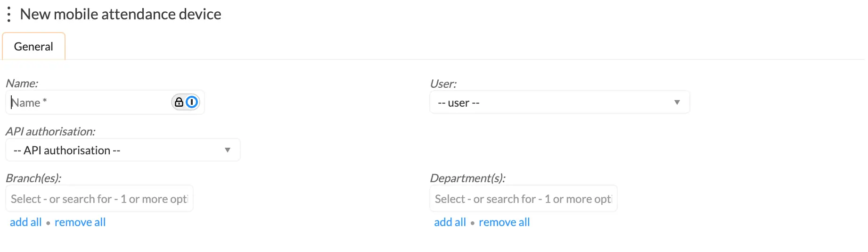Click the 'API authorisation:' field label
868x252 pixels.
50,131
